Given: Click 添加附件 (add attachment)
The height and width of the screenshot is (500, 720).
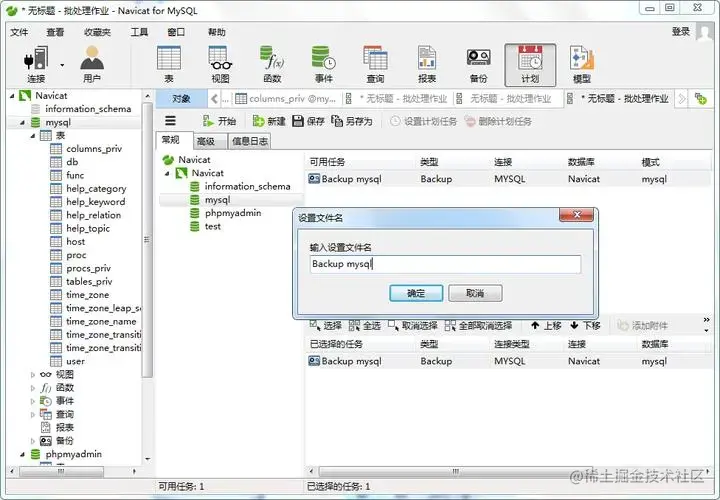Looking at the screenshot, I should [642, 326].
